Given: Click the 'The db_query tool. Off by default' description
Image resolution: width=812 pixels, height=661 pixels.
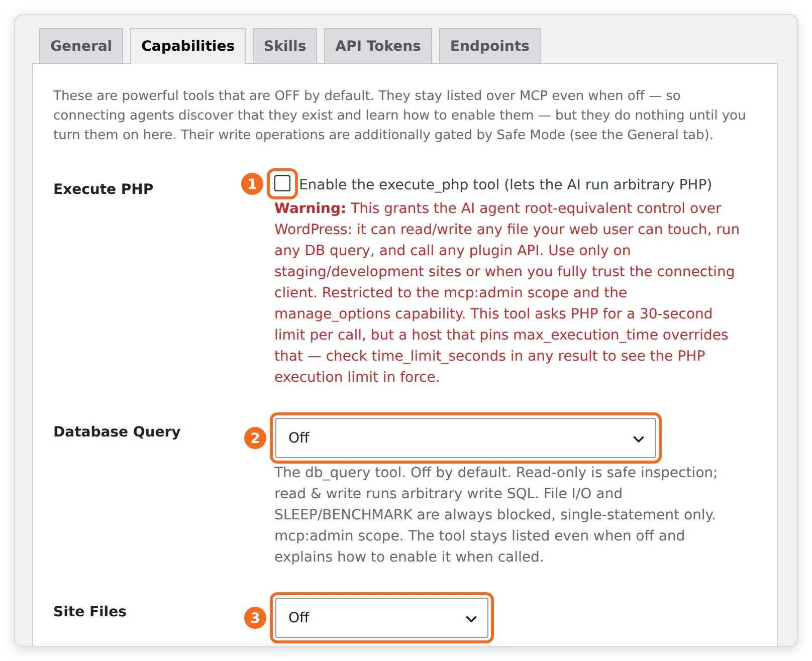Looking at the screenshot, I should click(496, 514).
